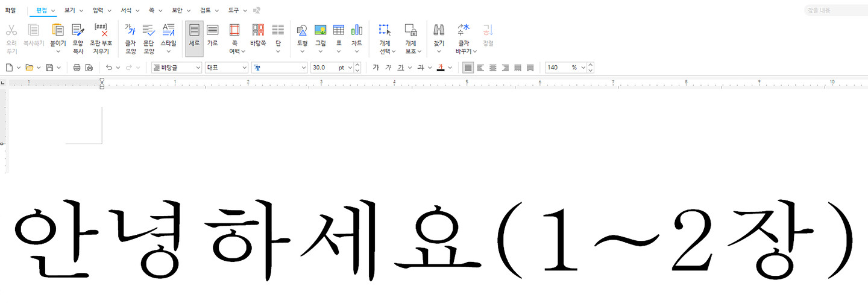868x303 pixels.
Task: Enable center paragraph alignment
Action: (x=493, y=68)
